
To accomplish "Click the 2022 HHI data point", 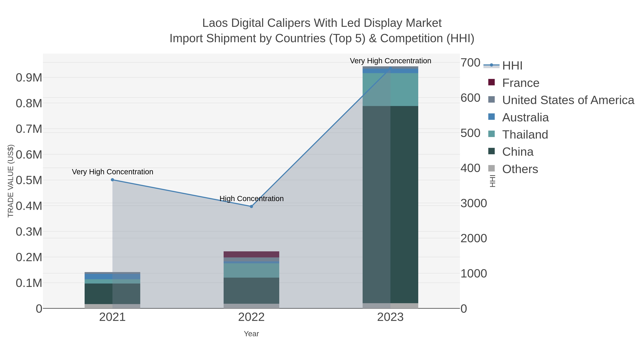I will [252, 206].
